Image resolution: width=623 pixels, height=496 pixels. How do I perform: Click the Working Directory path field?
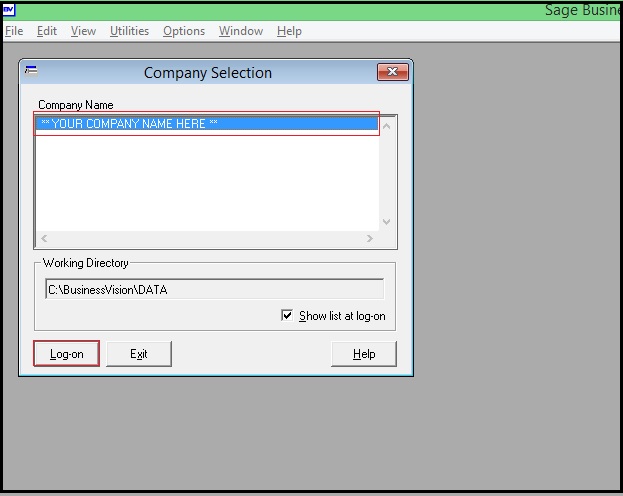pyautogui.click(x=215, y=289)
